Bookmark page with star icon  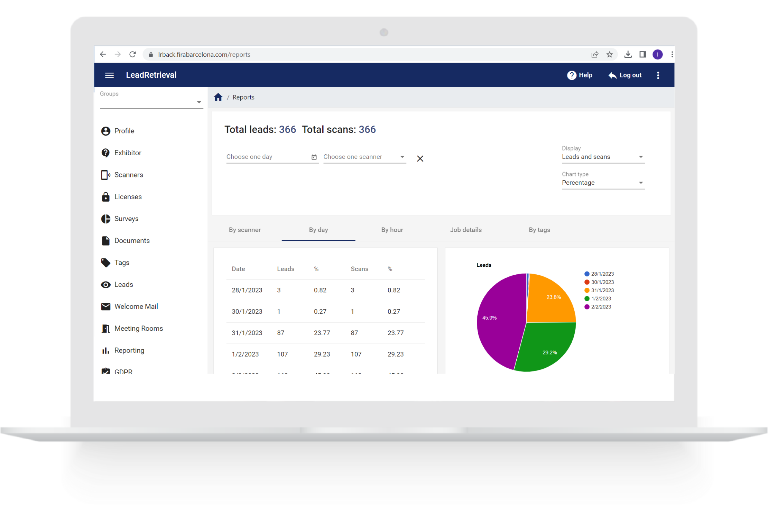(609, 54)
